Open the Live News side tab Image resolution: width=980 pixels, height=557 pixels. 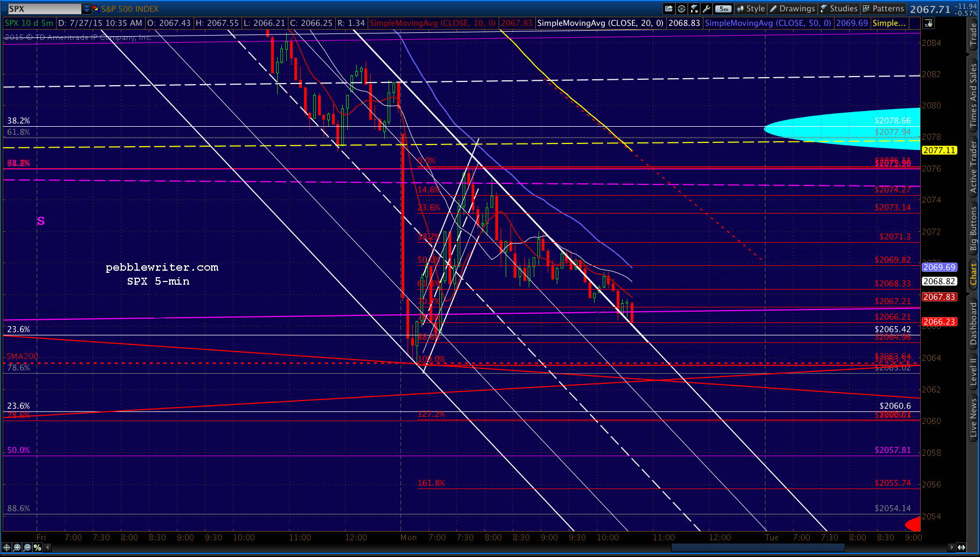coord(974,417)
